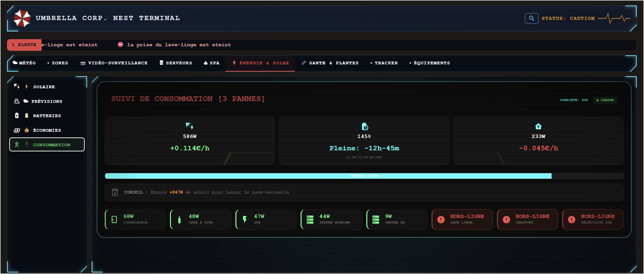Click the server icon in Serveurs tab

click(161, 63)
